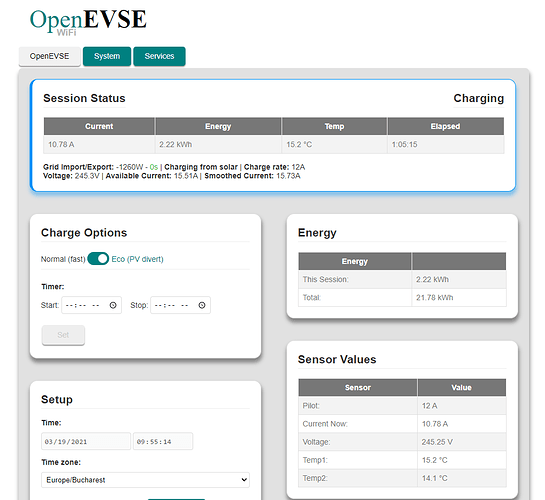Click the Start timer input field
Screen dimensions: 545x500
pos(91,305)
